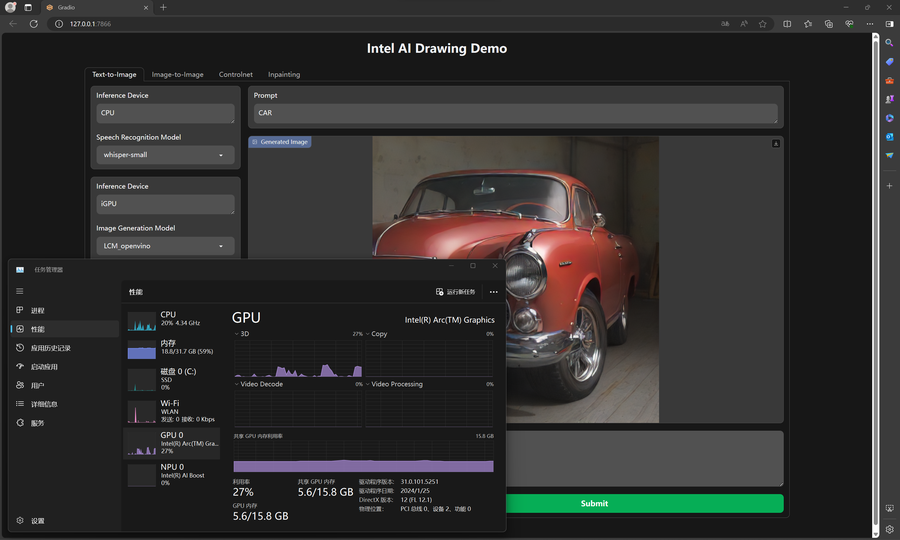Reload the Gradio page in browser
Image resolution: width=900 pixels, height=540 pixels.
34,23
